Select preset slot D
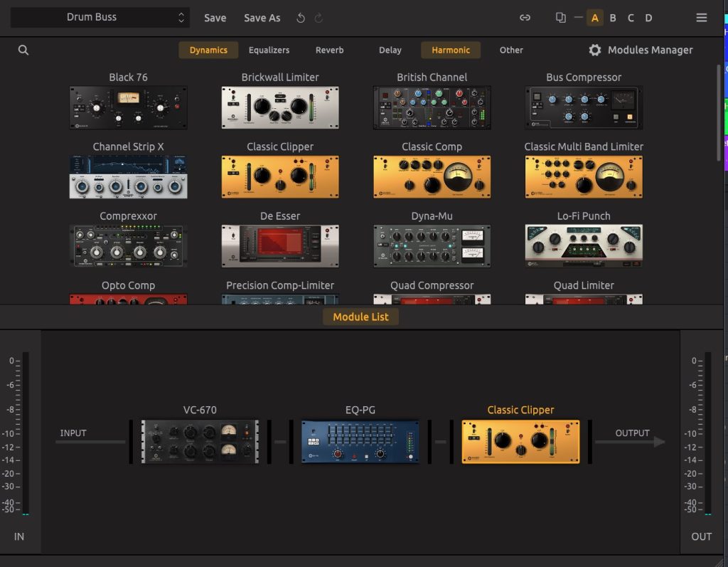 pos(648,18)
